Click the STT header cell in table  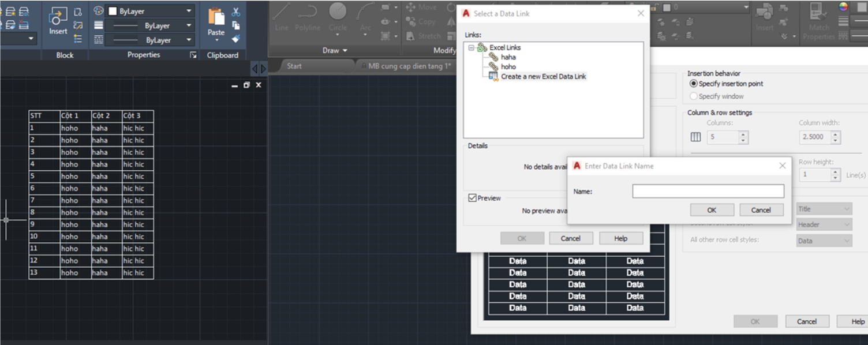[x=44, y=116]
